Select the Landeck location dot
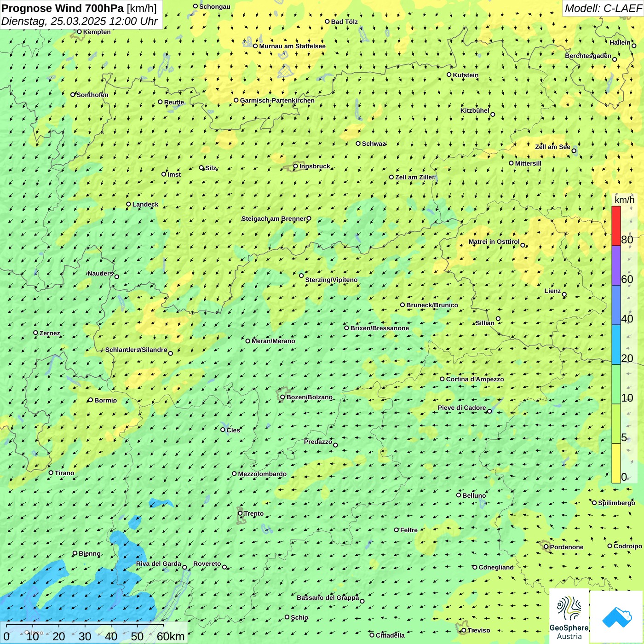The height and width of the screenshot is (644, 644). tap(129, 204)
